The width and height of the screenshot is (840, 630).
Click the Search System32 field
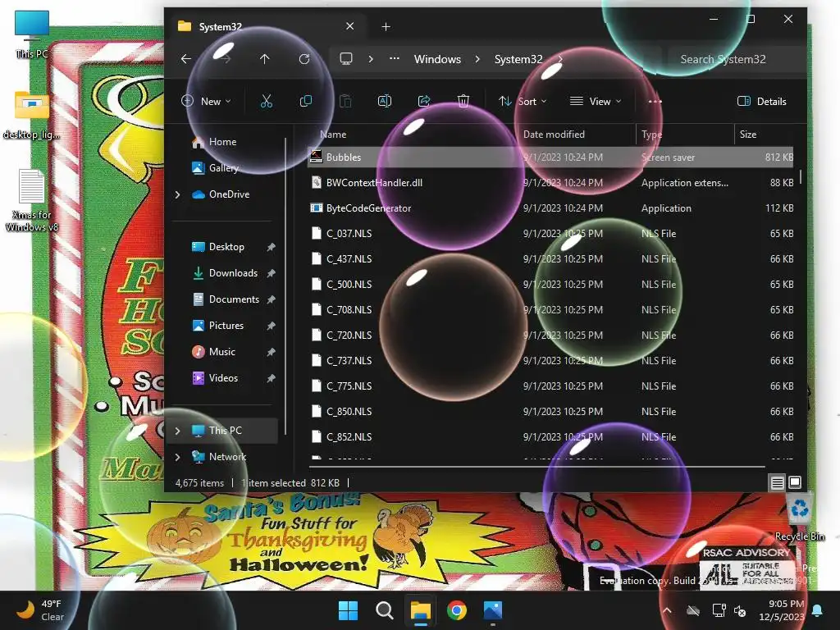[x=737, y=59]
